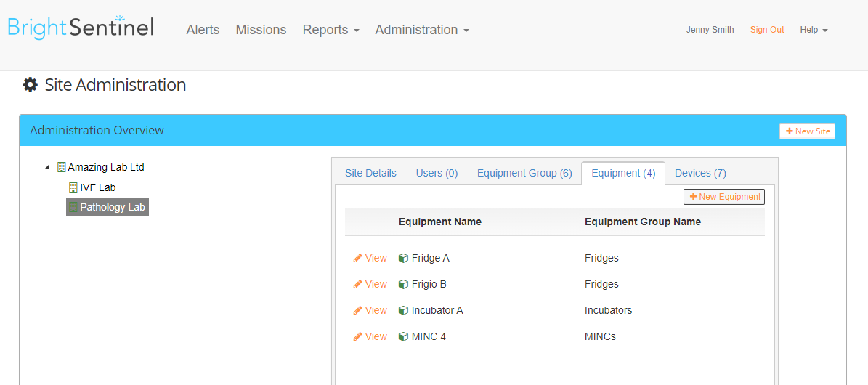The image size is (868, 385).
Task: Expand the Administration dropdown
Action: [422, 30]
